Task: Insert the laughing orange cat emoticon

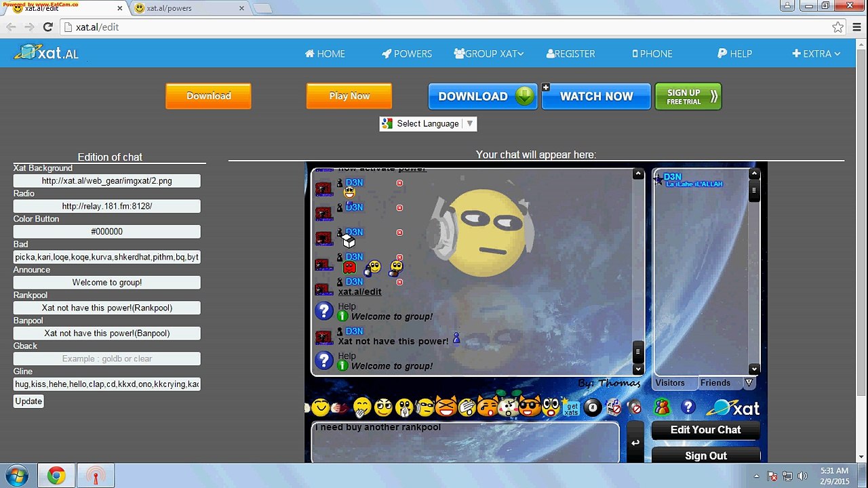Action: (x=446, y=407)
